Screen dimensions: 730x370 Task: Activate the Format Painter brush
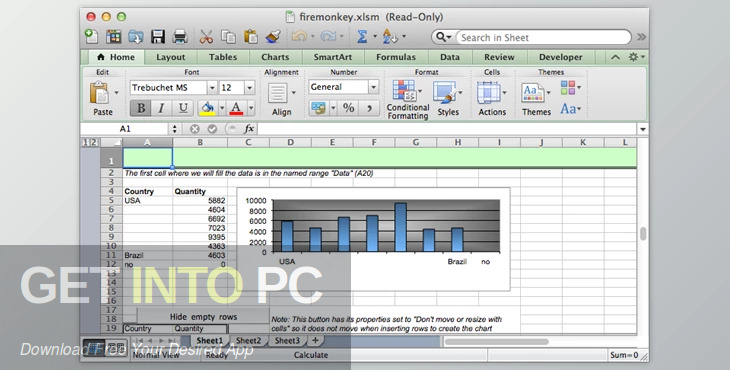click(x=273, y=37)
